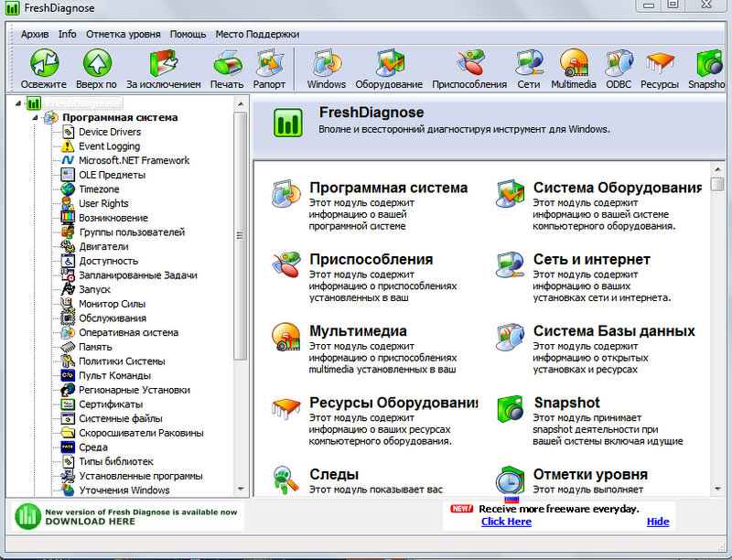
Task: Click the Вверх по up-arrow icon
Action: click(97, 62)
